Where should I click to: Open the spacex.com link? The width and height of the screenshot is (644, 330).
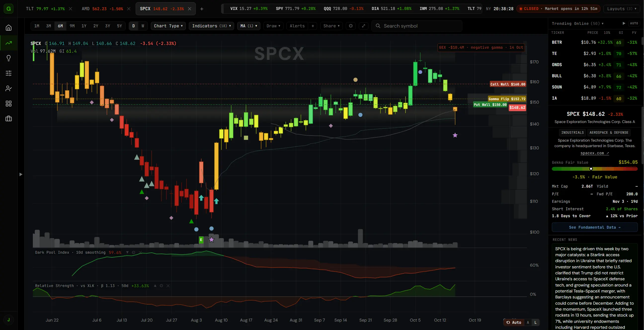(595, 153)
